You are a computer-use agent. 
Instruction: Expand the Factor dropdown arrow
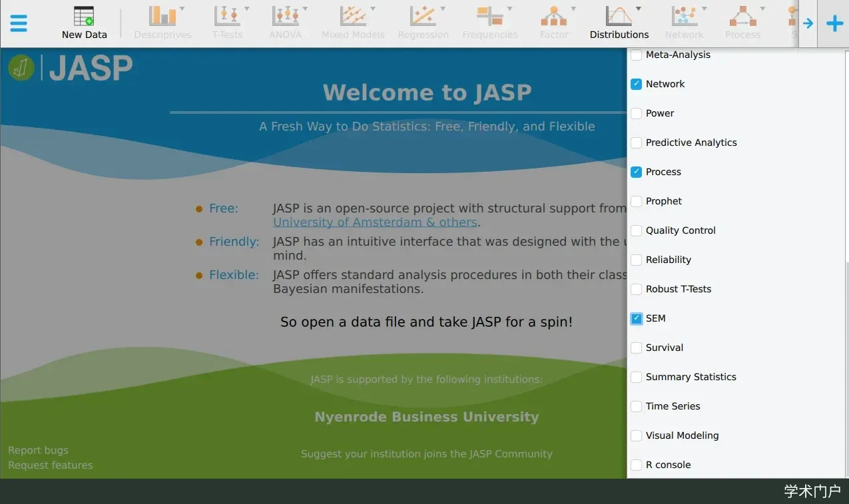coord(573,9)
